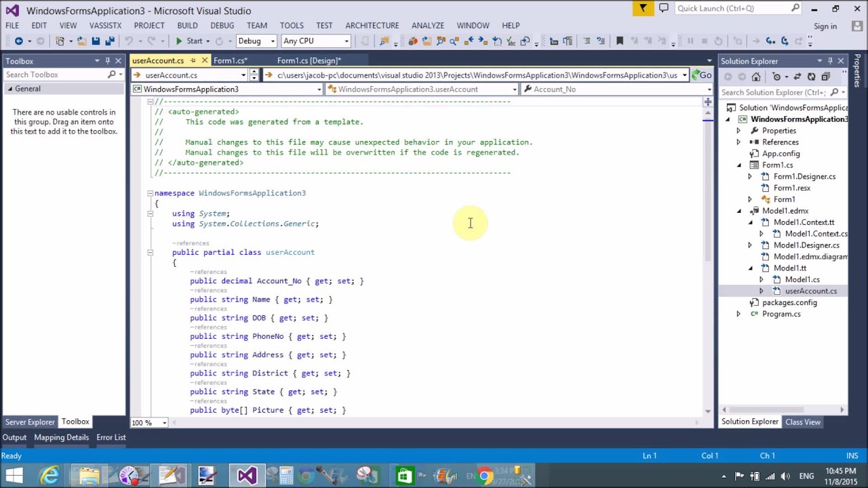
Task: Open the 100 % zoom level dropdown
Action: click(x=163, y=422)
